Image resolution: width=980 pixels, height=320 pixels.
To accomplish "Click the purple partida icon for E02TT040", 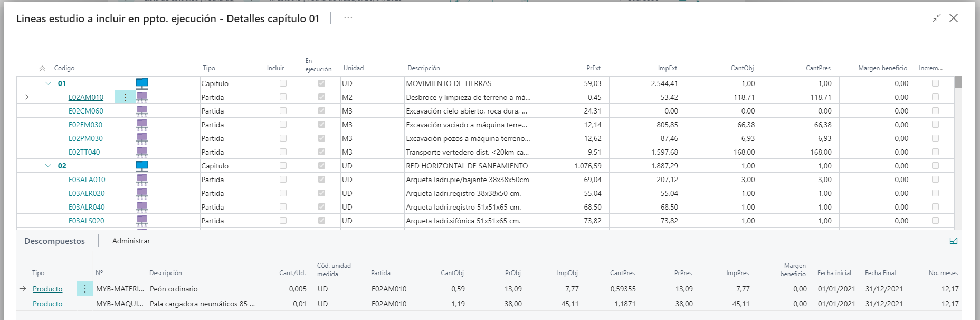I will [x=142, y=152].
